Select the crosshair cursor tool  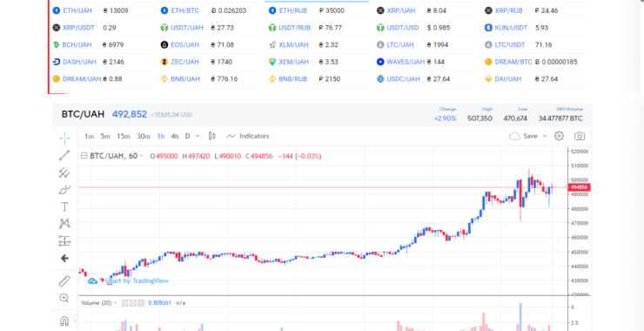tap(64, 138)
